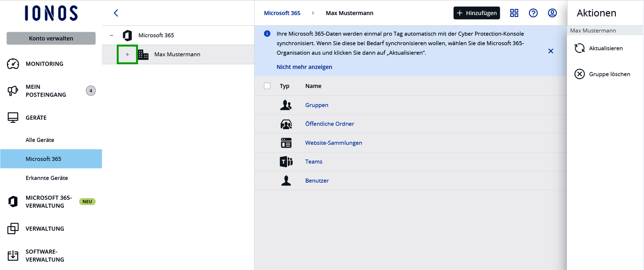Click Max Mustermann label in Aktionen panel
The height and width of the screenshot is (270, 644).
tap(593, 30)
